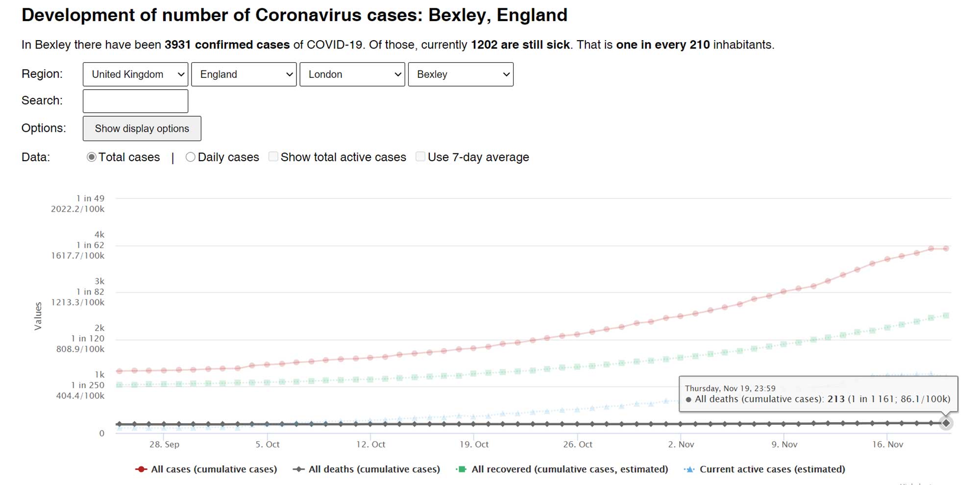The width and height of the screenshot is (980, 485).
Task: Click the highlighted deaths diamond marker on chart
Action: tap(946, 423)
